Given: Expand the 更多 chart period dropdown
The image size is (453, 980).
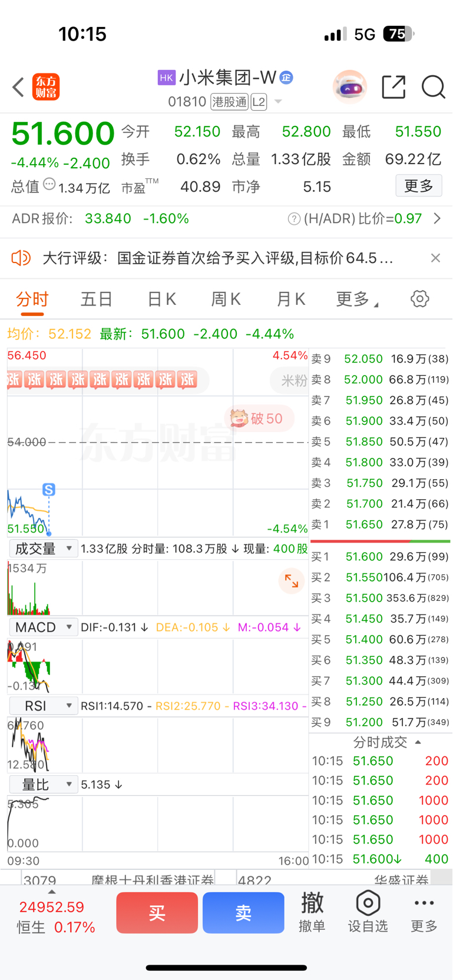Looking at the screenshot, I should click(x=358, y=299).
